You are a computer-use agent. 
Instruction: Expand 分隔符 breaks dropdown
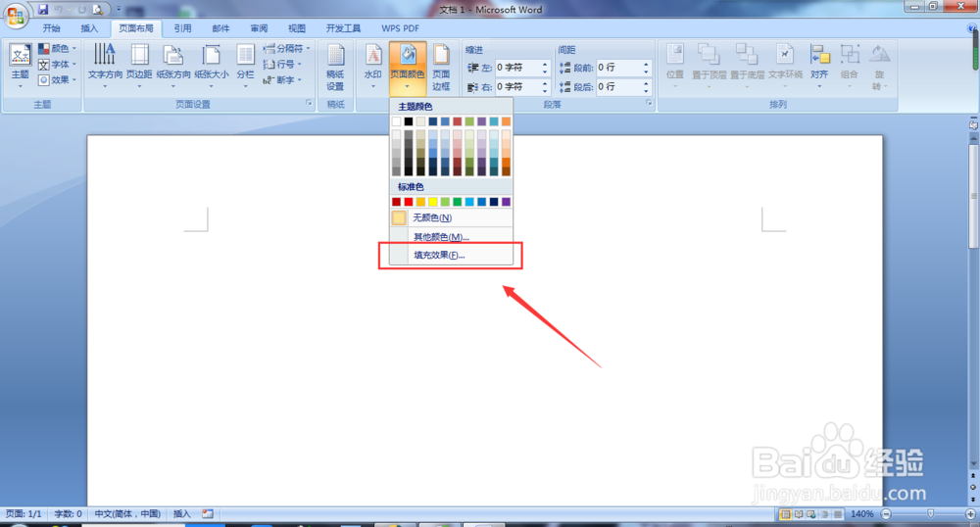point(287,48)
